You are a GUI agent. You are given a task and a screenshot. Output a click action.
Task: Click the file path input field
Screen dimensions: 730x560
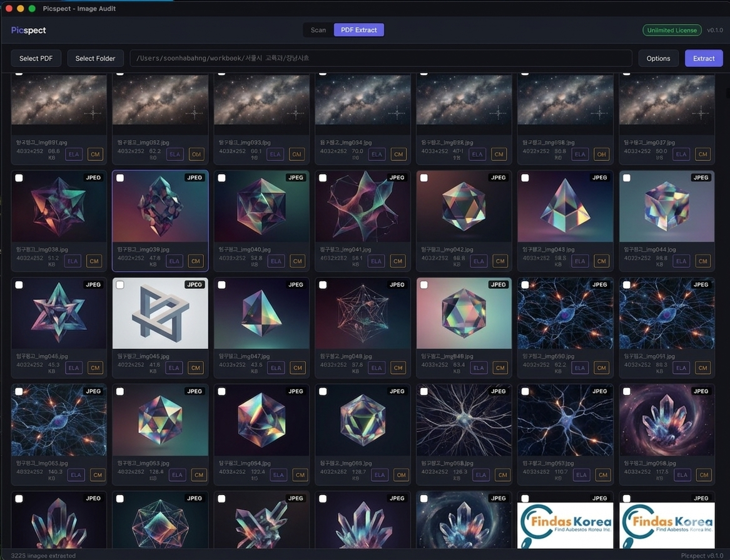[380, 58]
